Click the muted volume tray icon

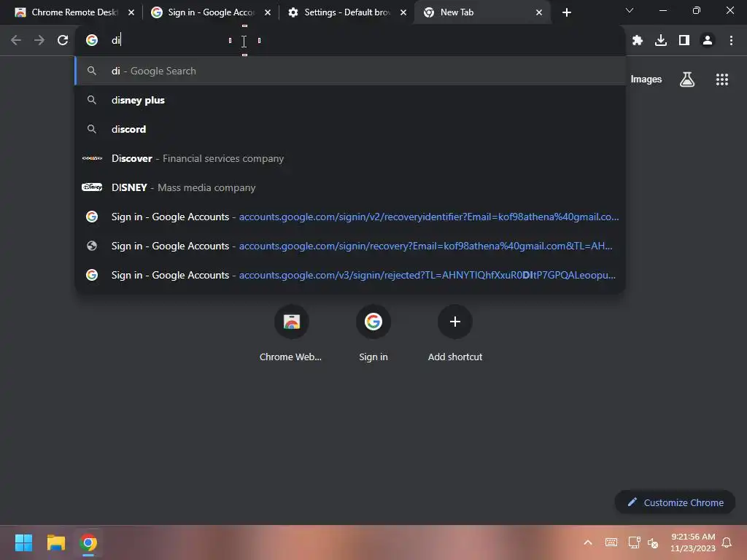click(653, 542)
